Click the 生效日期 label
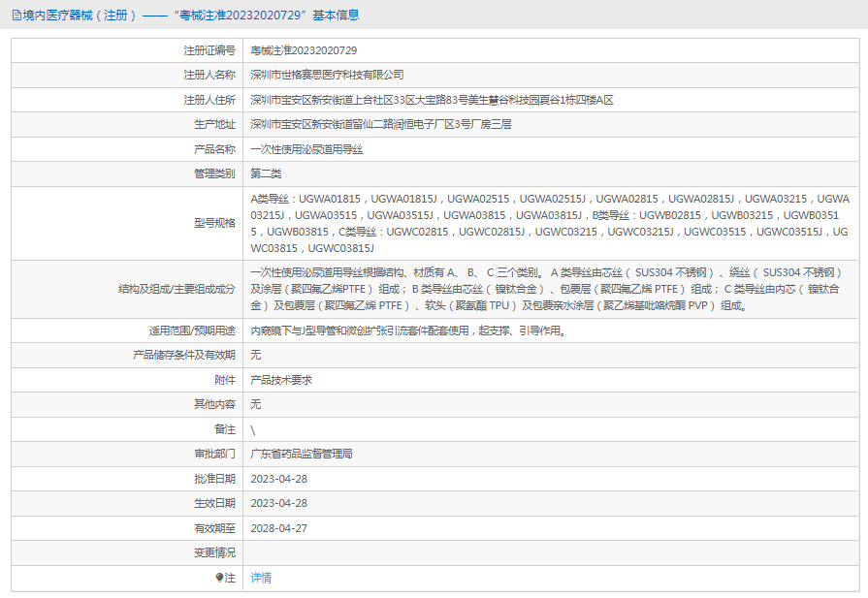This screenshot has height=598, width=868. (x=214, y=503)
